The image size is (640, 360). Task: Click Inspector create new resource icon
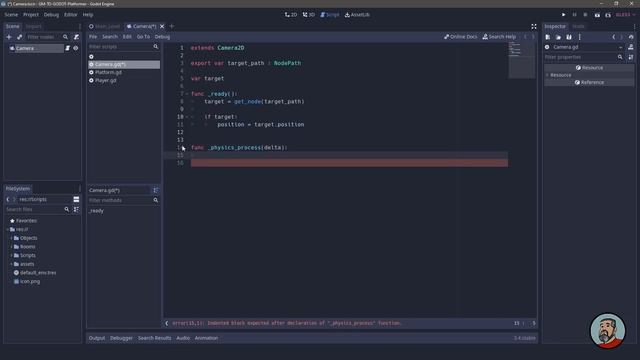[547, 37]
